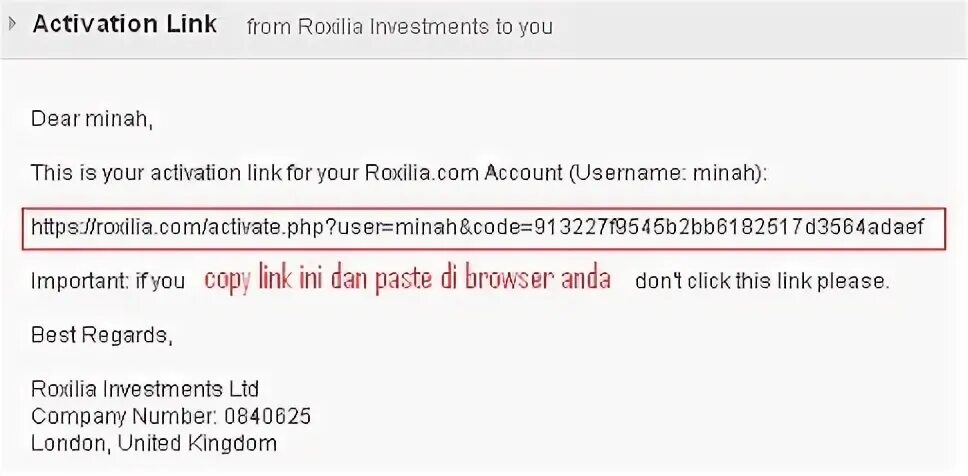The height and width of the screenshot is (476, 968).
Task: Click the 'London, United Kingdom' address line
Action: [x=154, y=443]
